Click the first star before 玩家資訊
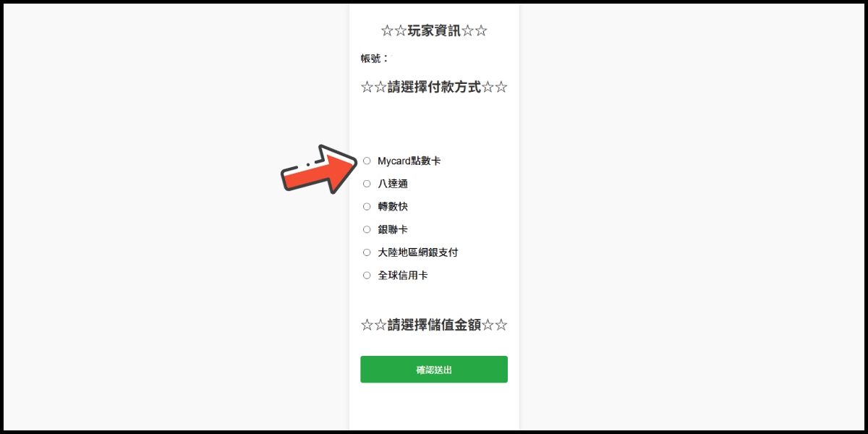Image resolution: width=868 pixels, height=434 pixels. [x=387, y=30]
